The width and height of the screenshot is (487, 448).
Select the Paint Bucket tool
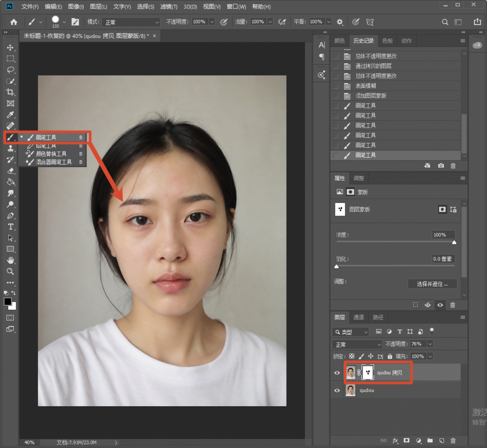tap(10, 182)
